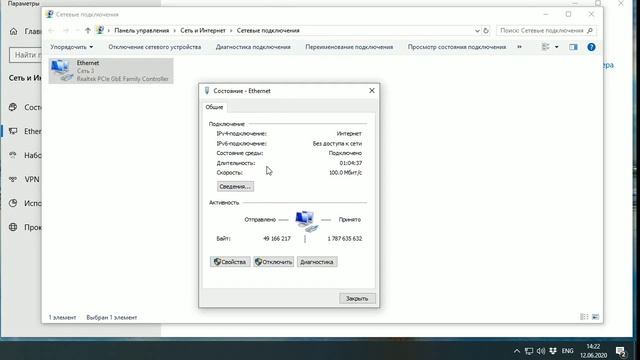The width and height of the screenshot is (640, 360).
Task: Click Просмотр состояния подключения command
Action: coord(457,47)
